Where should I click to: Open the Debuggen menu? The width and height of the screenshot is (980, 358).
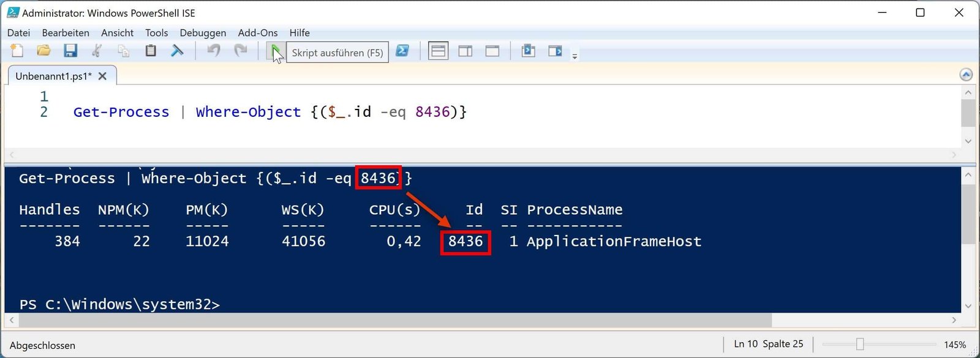pyautogui.click(x=203, y=33)
